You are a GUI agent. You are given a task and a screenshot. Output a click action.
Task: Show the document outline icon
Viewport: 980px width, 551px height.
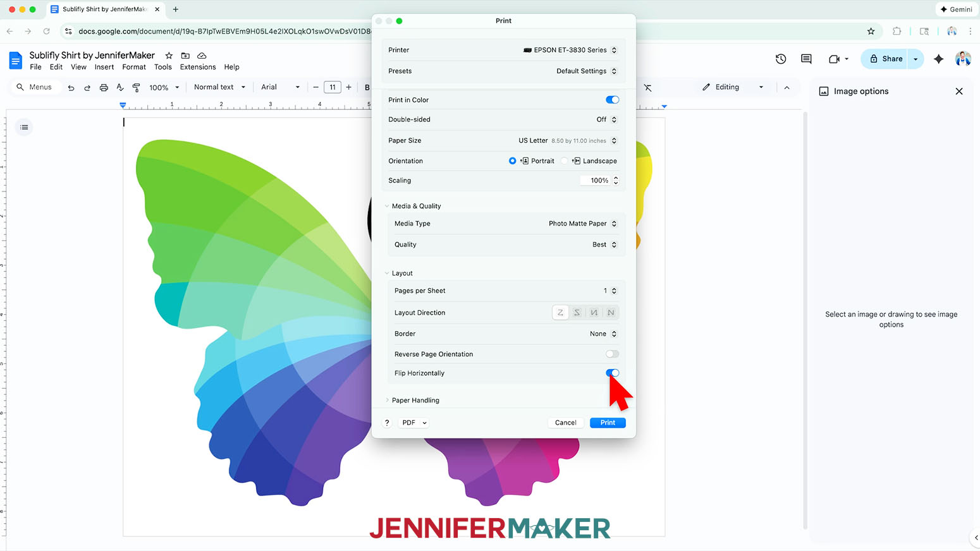tap(24, 127)
